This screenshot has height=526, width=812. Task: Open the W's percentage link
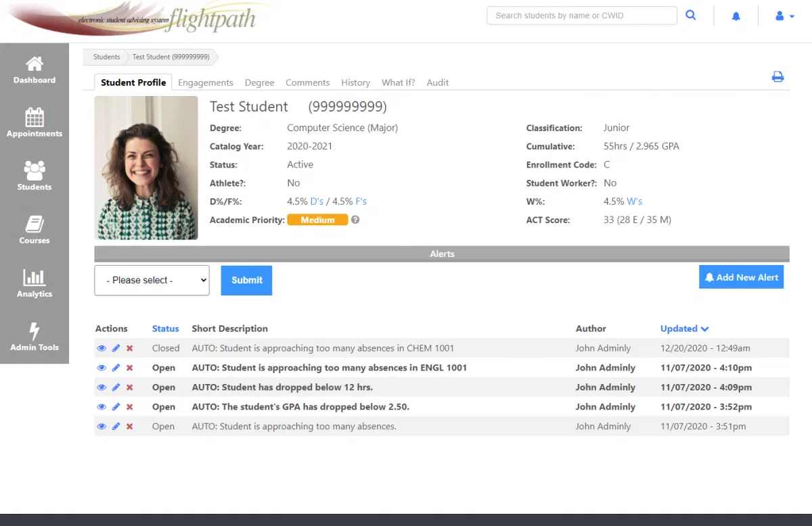click(635, 201)
